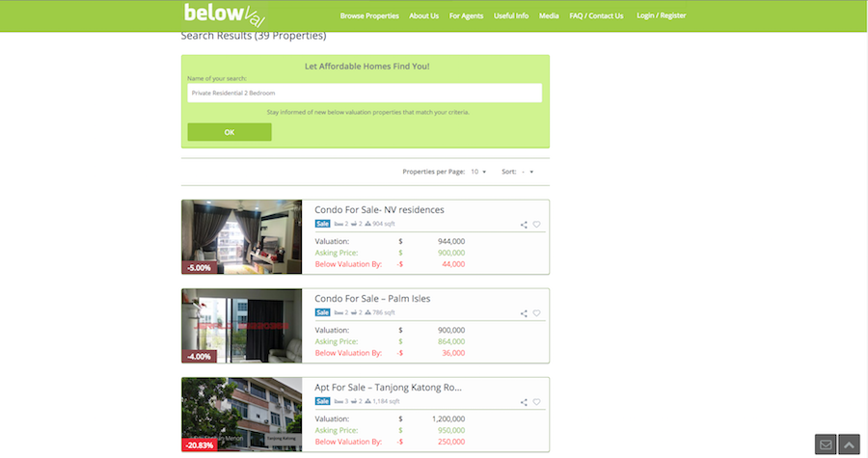Image resolution: width=868 pixels, height=458 pixels.
Task: Go to For Agents menu item
Action: pyautogui.click(x=466, y=16)
